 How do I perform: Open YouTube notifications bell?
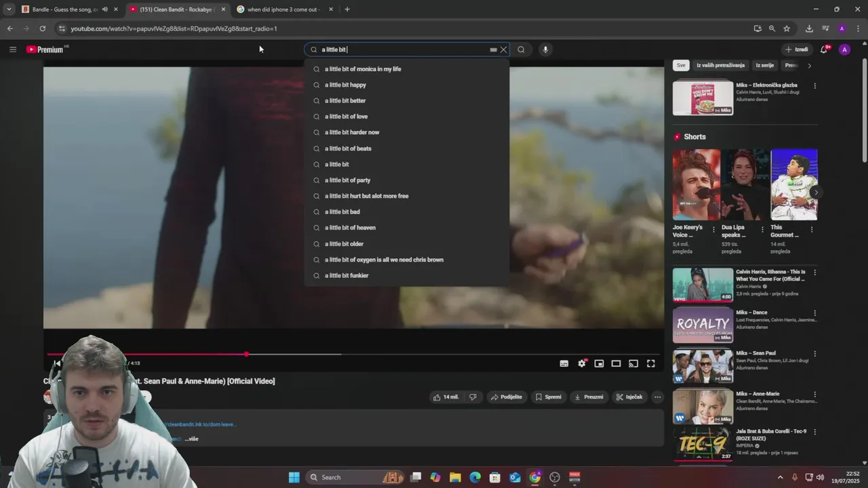824,49
